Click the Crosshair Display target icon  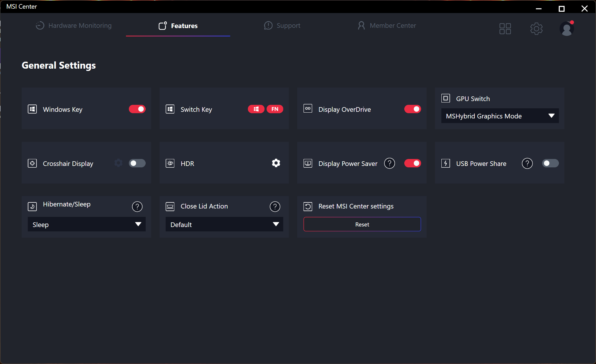click(32, 163)
